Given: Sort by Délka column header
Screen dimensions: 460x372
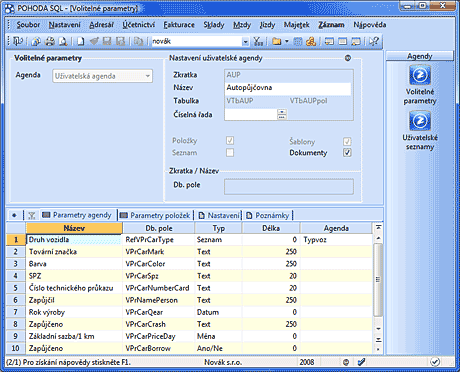Looking at the screenshot, I should point(271,228).
